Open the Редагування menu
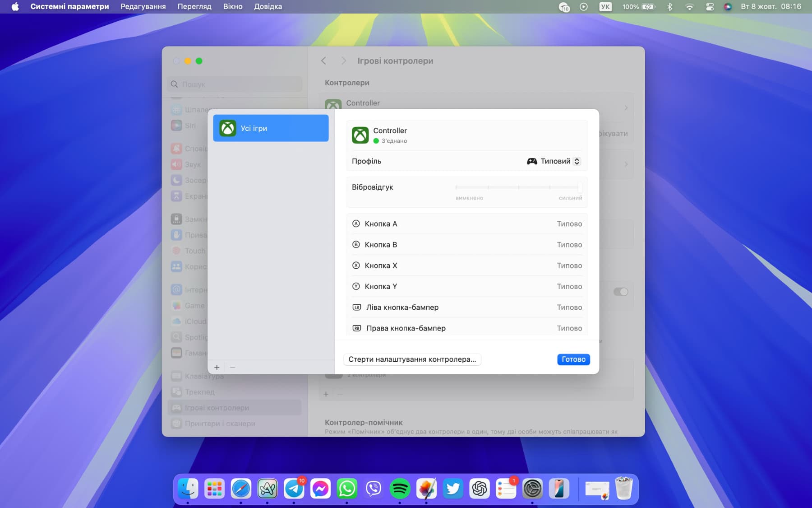Image resolution: width=812 pixels, height=508 pixels. (143, 6)
